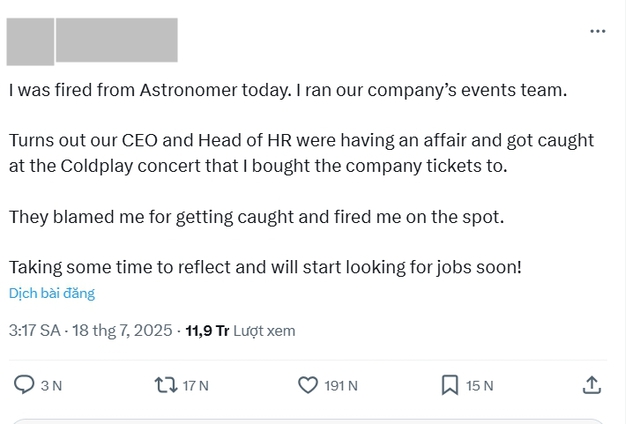
Task: Click the 3 N reply count
Action: 51,386
